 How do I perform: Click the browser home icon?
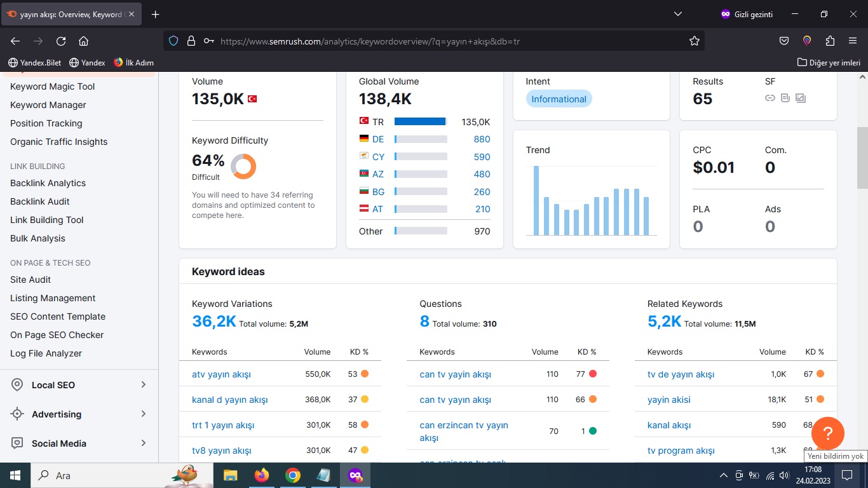(83, 41)
